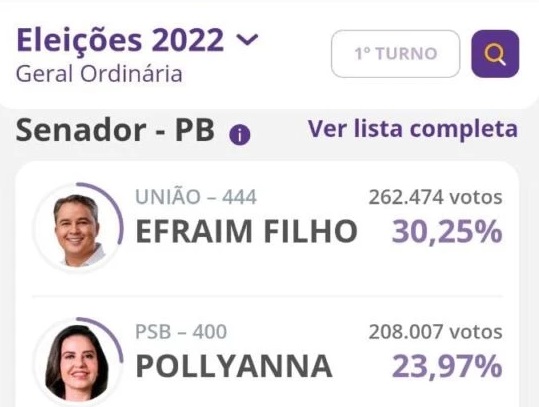
Task: Click the UNIÃO – 444 party label
Action: click(x=196, y=197)
